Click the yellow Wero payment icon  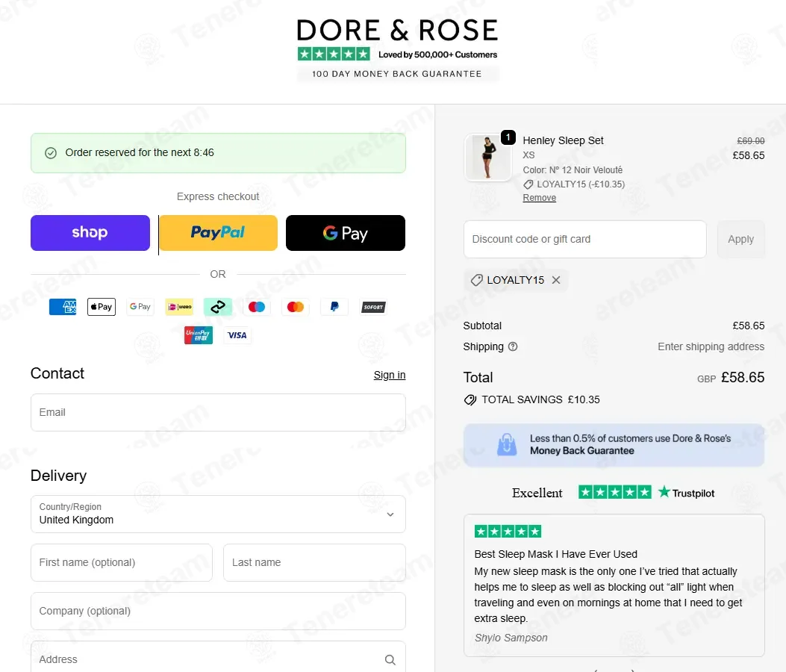179,307
